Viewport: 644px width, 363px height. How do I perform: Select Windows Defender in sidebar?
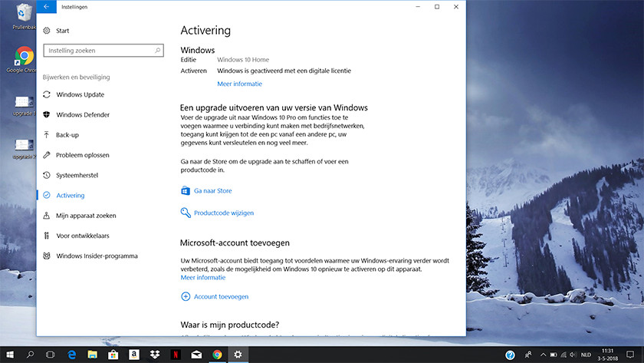point(82,115)
